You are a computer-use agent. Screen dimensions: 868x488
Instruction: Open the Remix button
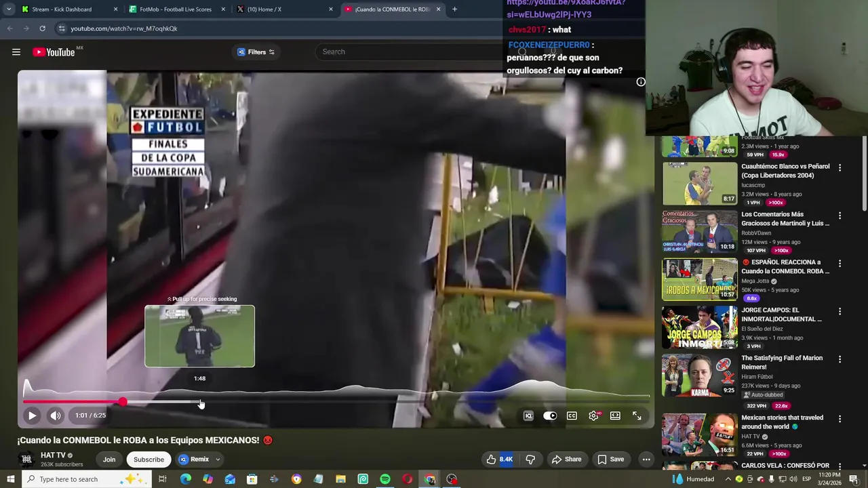coord(194,460)
